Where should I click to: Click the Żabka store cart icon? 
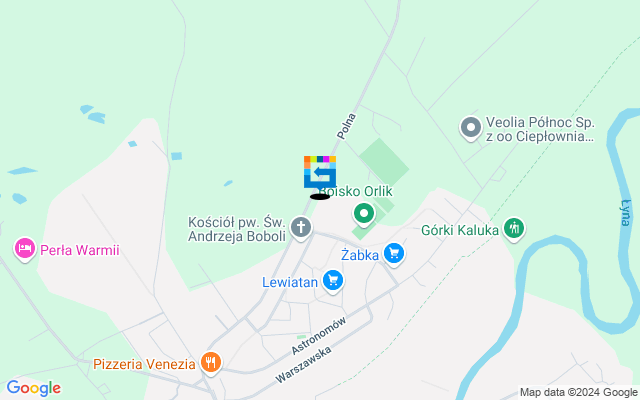click(x=394, y=254)
